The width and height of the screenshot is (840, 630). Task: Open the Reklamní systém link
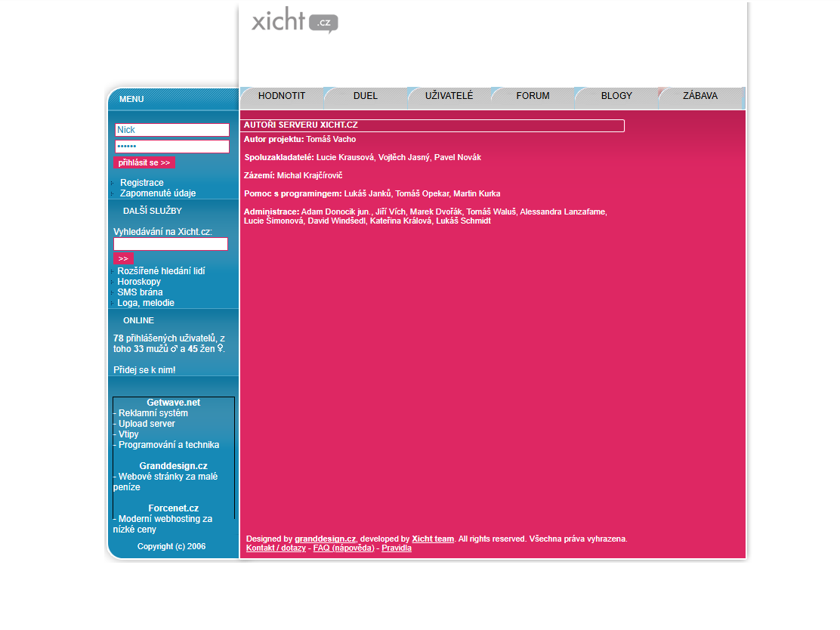[153, 413]
